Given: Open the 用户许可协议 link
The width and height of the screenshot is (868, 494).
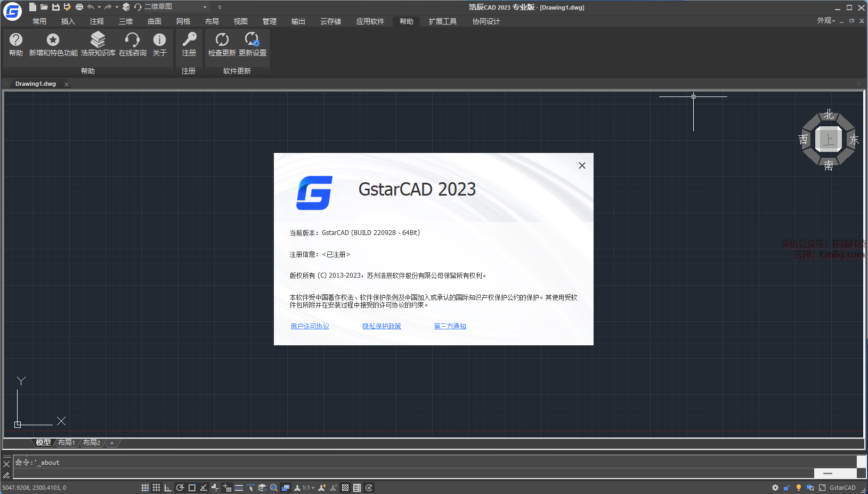Looking at the screenshot, I should click(310, 326).
